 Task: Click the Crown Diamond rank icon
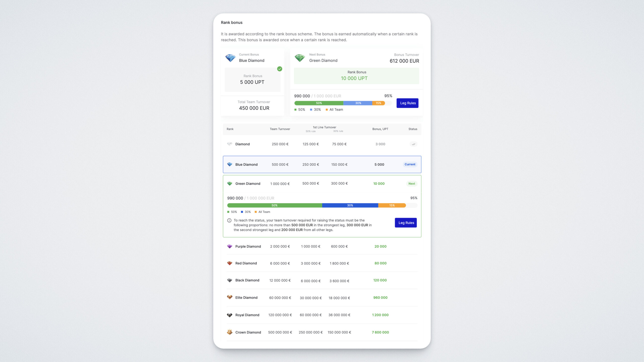pyautogui.click(x=229, y=332)
